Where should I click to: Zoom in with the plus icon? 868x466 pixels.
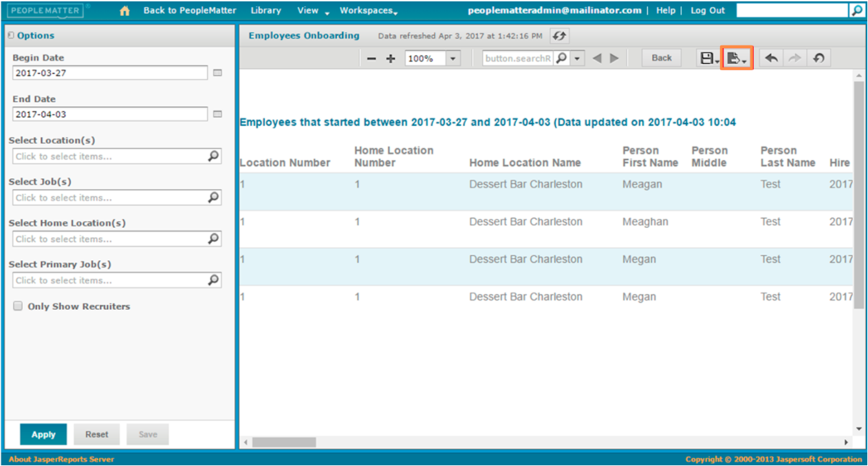point(391,59)
